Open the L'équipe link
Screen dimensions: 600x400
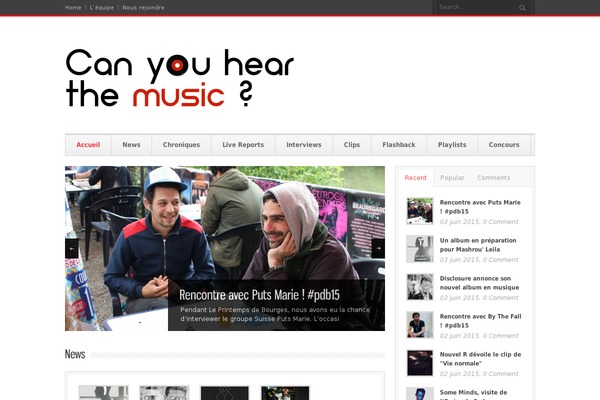click(x=101, y=7)
